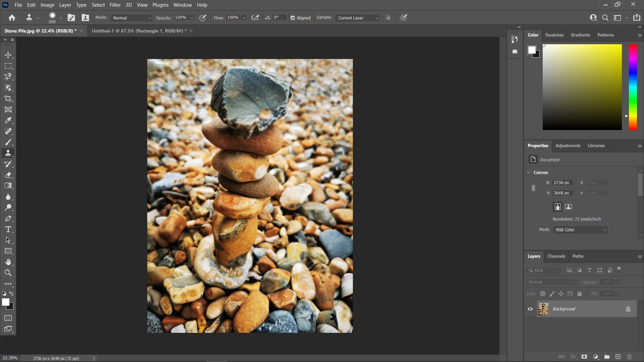Select the Healing Brush tool
The height and width of the screenshot is (362, 644).
pos(8,131)
